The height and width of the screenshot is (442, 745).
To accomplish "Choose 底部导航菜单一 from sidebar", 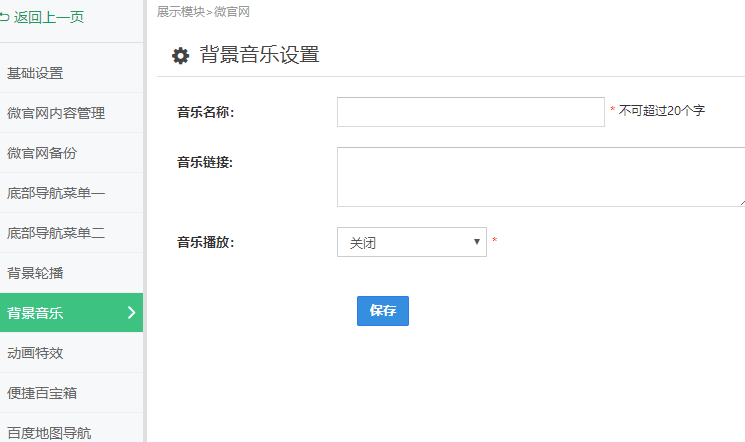I will coord(56,193).
